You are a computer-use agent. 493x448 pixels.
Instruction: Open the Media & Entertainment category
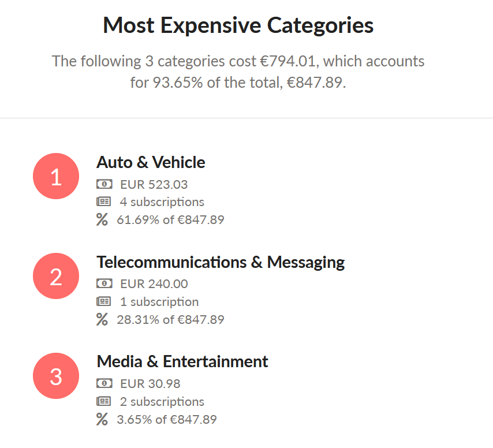(182, 361)
